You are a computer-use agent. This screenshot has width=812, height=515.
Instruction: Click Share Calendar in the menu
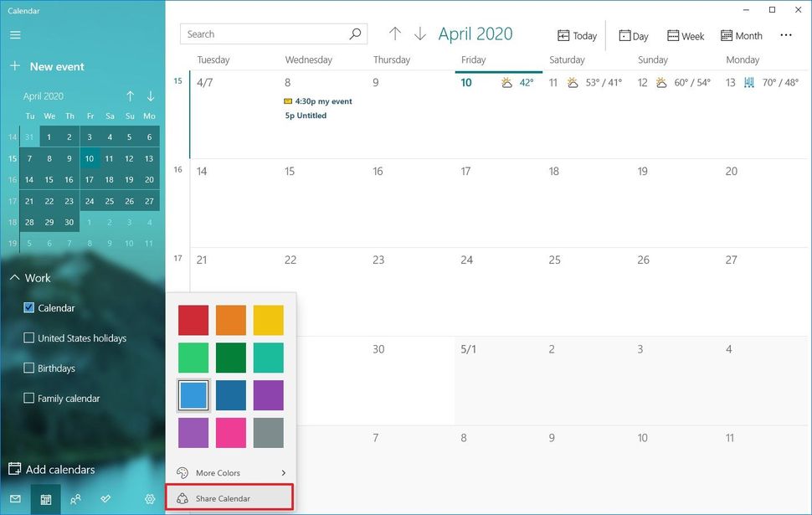pos(228,497)
